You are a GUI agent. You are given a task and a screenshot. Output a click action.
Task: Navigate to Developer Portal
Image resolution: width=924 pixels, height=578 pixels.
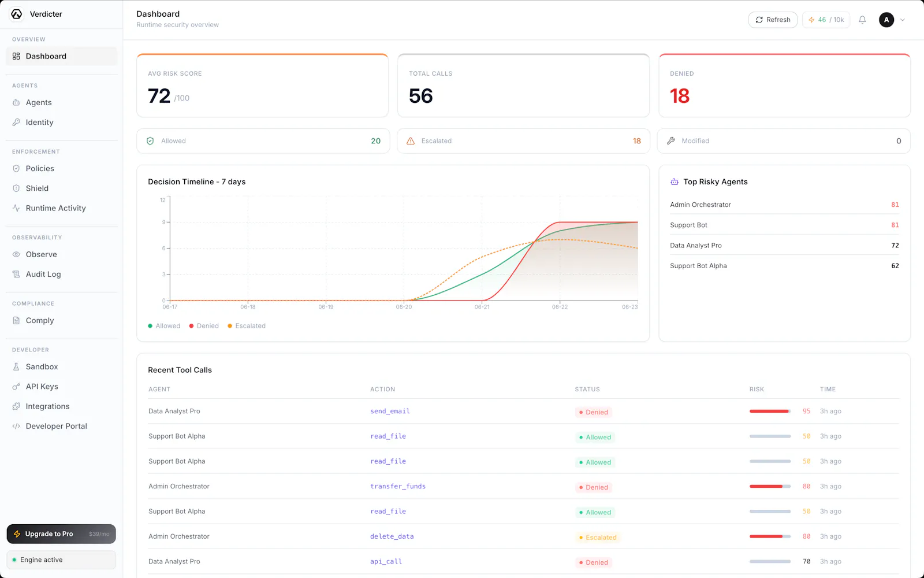(61, 426)
